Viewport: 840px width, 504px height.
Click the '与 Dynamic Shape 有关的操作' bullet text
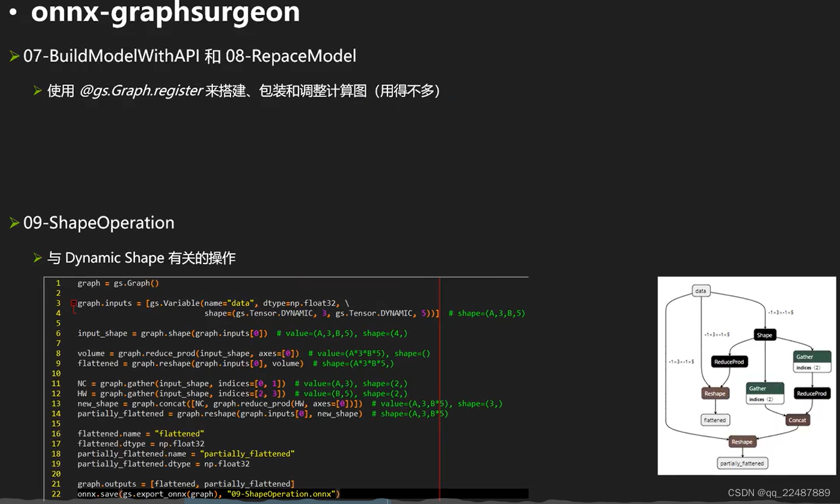[x=141, y=258]
